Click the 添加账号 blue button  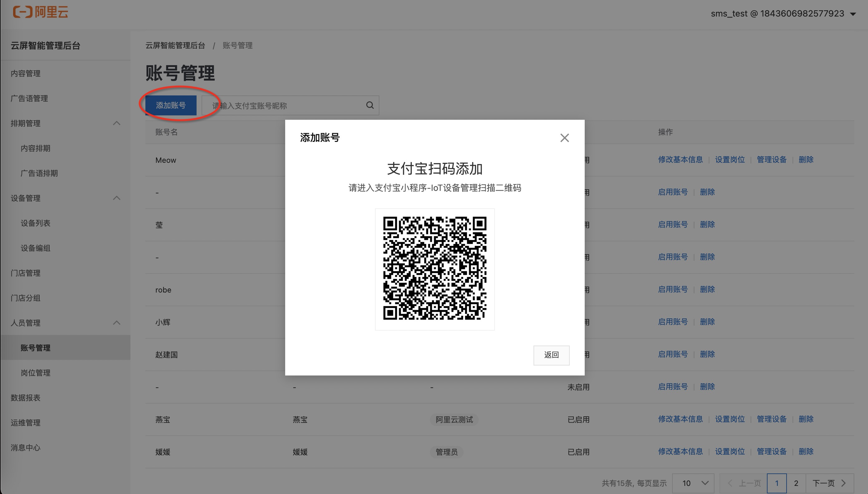tap(171, 105)
